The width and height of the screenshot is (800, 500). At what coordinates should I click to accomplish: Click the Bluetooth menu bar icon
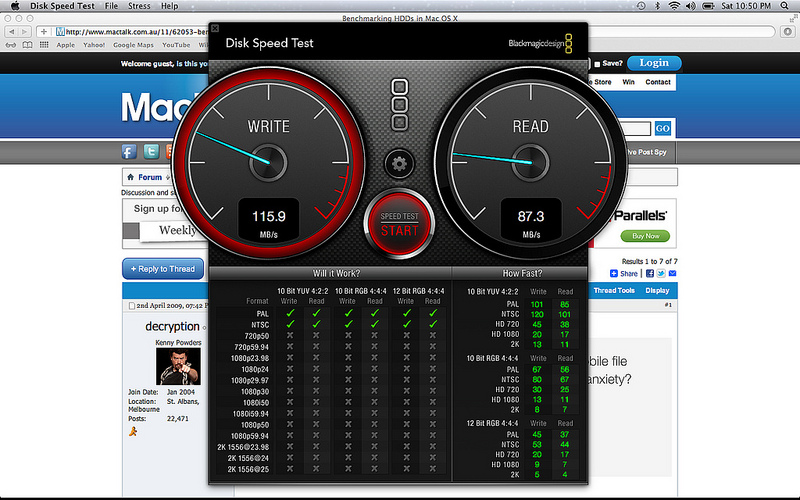click(658, 6)
